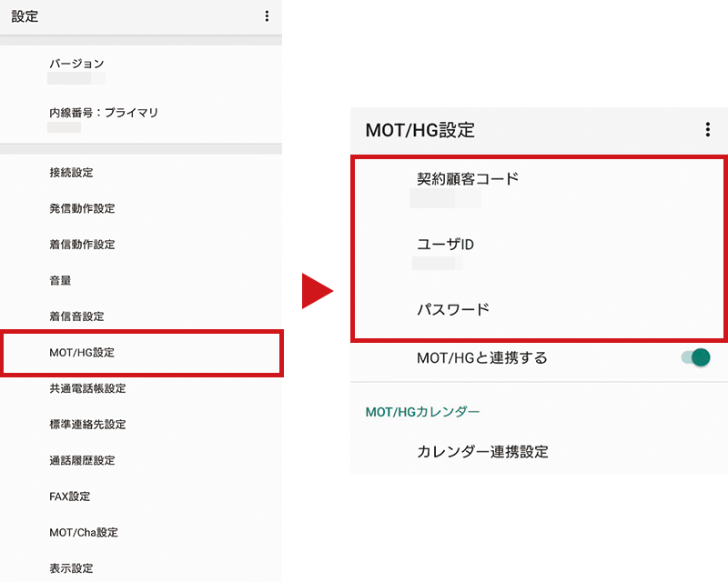This screenshot has height=582, width=728.
Task: Open 共通電話帳設定 option
Action: click(141, 388)
